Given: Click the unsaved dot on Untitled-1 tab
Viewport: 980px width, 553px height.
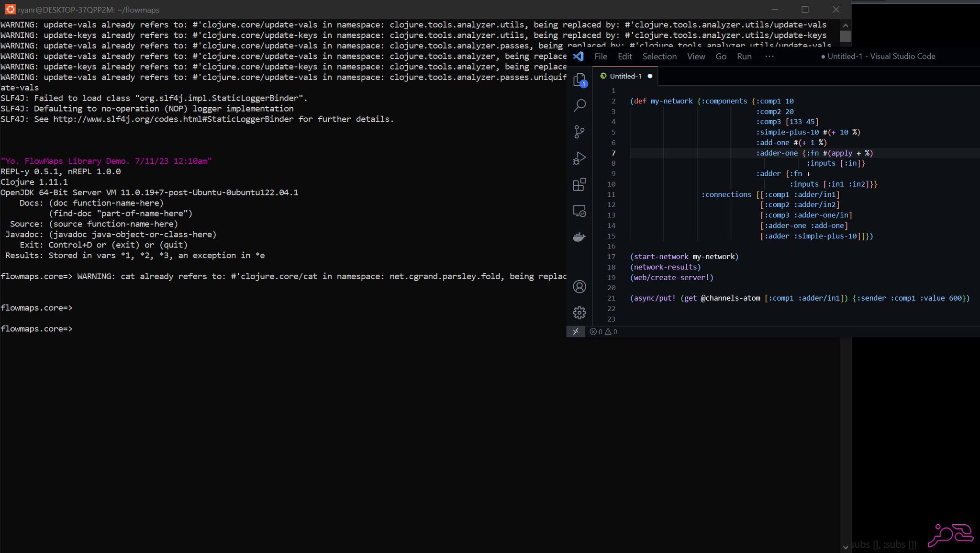Looking at the screenshot, I should (650, 76).
